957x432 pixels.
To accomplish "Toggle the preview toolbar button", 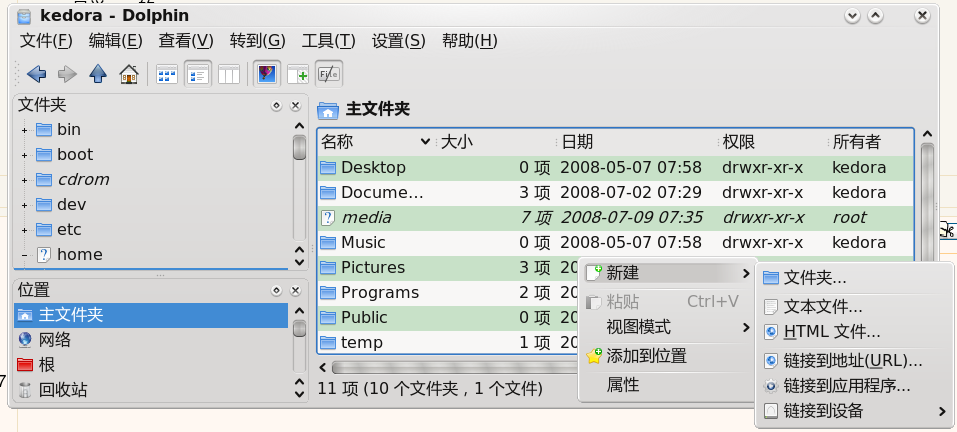I will pyautogui.click(x=267, y=74).
